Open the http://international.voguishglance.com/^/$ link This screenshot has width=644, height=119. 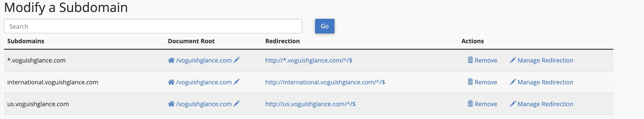click(325, 82)
